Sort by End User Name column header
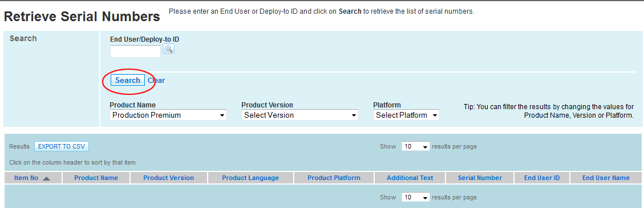Viewport: 644px width, 208px height. point(606,178)
